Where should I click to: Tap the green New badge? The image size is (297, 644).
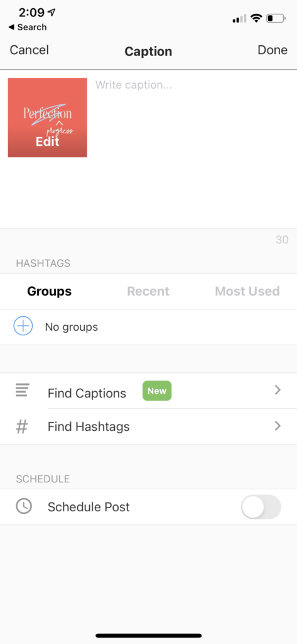157,391
